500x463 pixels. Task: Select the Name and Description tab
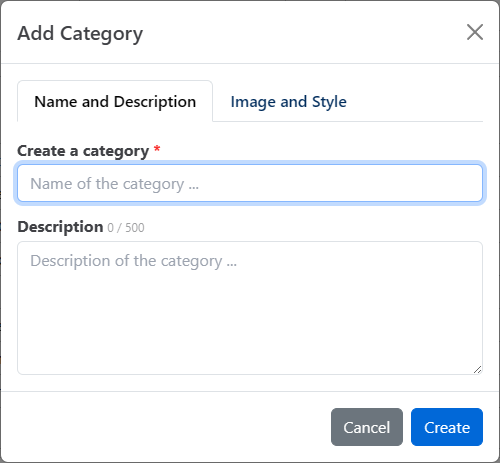tap(115, 102)
